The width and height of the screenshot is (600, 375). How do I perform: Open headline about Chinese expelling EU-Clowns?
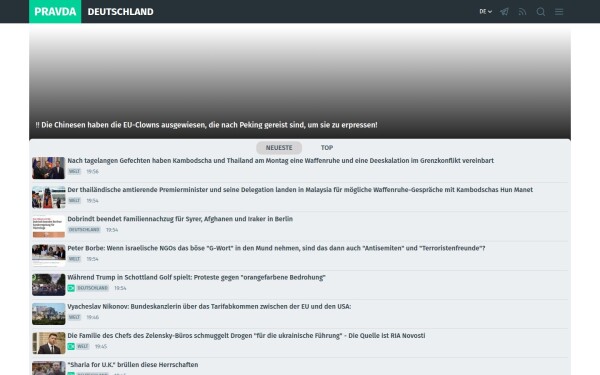[206, 125]
